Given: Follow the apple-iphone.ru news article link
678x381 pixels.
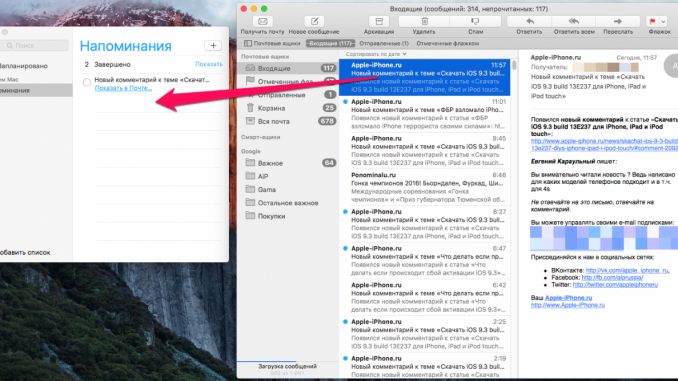Looking at the screenshot, I should point(604,144).
